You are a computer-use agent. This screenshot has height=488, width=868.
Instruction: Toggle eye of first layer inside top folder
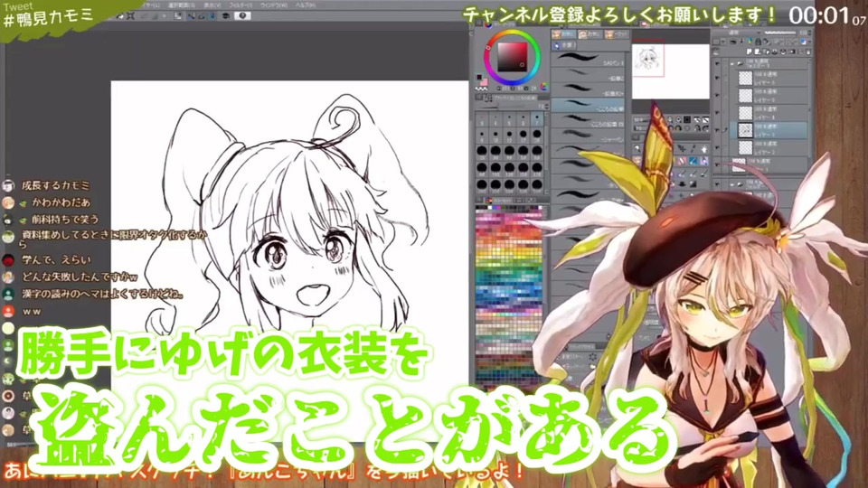tap(718, 78)
